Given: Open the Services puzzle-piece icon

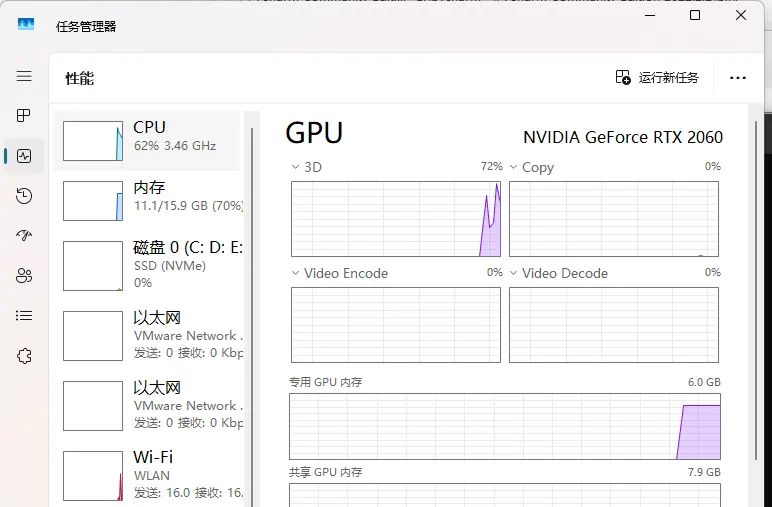Looking at the screenshot, I should [x=24, y=356].
